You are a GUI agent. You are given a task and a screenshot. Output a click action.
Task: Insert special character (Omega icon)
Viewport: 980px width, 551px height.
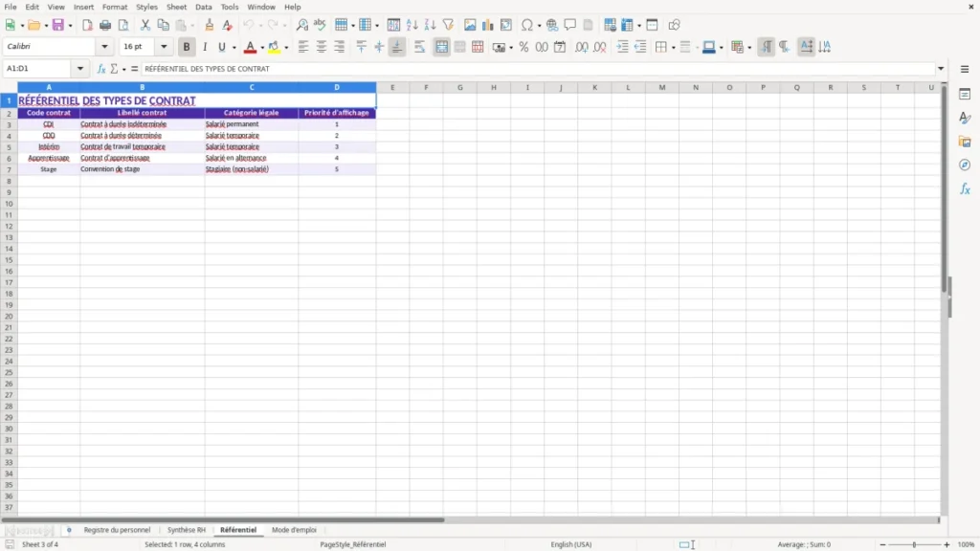[x=527, y=25]
